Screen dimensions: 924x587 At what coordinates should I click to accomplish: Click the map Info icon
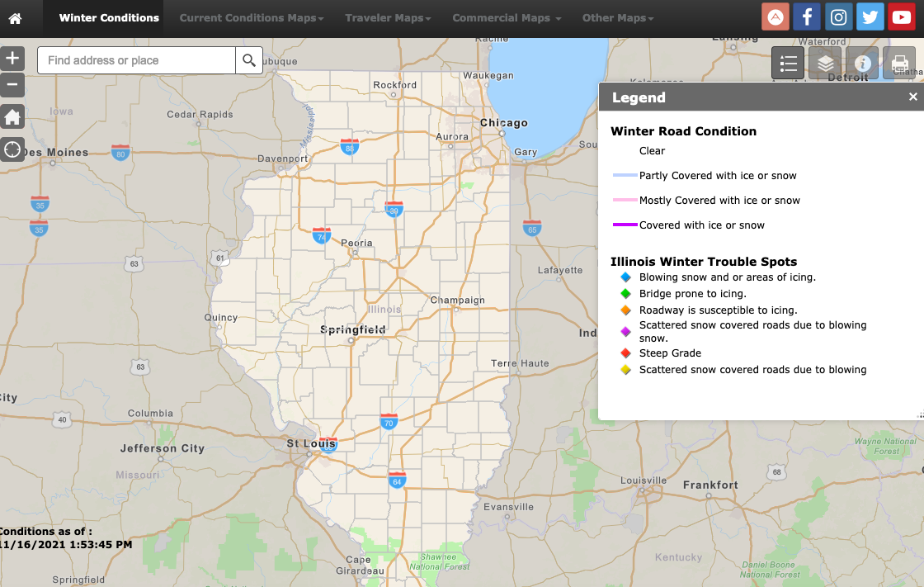pyautogui.click(x=862, y=63)
